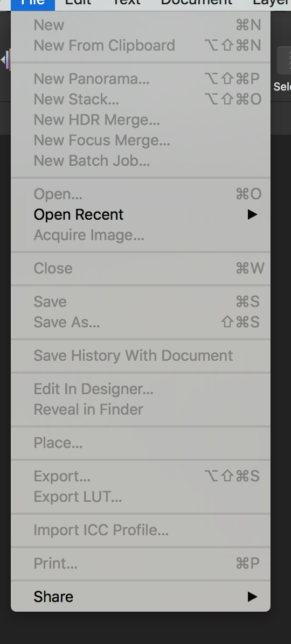Screen dimensions: 291x644
Task: Click the File menu in menu bar
Action: [x=33, y=3]
